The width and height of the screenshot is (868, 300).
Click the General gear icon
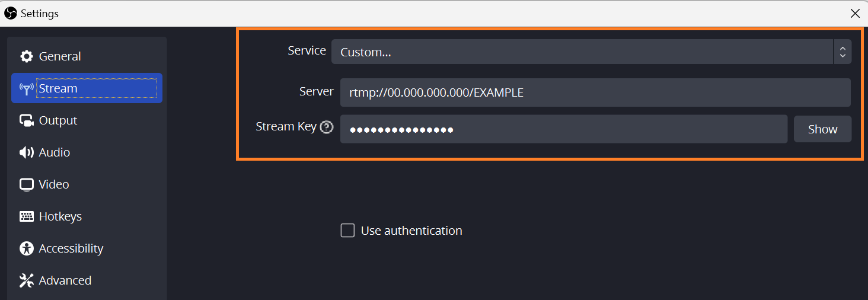26,56
